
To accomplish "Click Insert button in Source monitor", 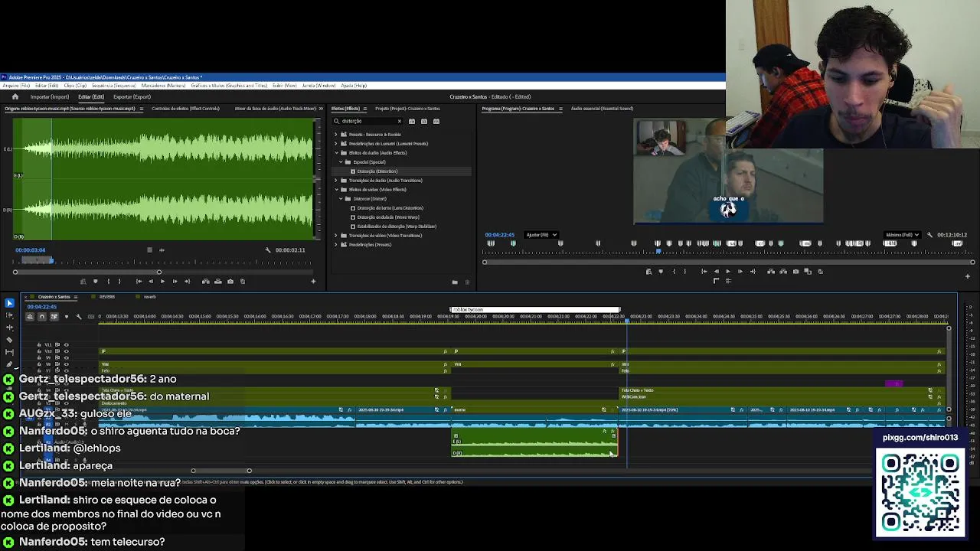I will coord(206,282).
